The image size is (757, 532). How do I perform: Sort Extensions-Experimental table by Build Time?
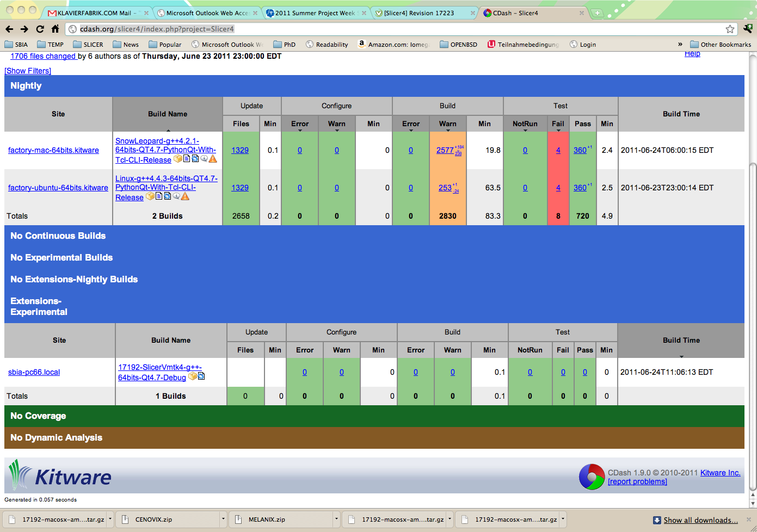click(681, 340)
